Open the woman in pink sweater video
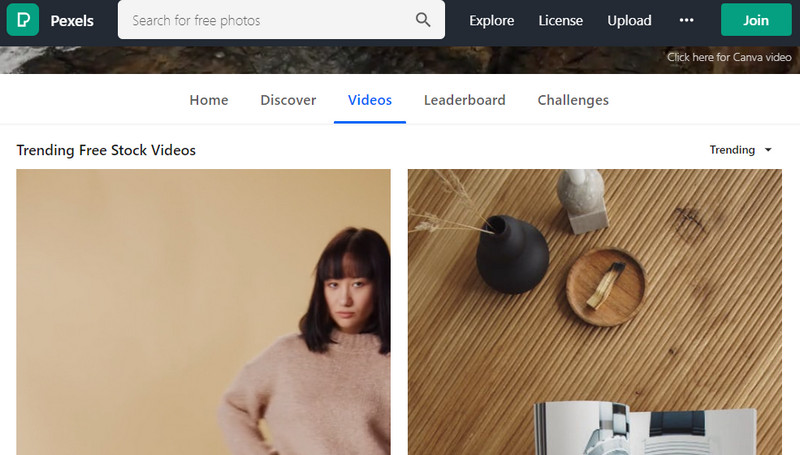Viewport: 800px width, 455px height. [x=204, y=312]
